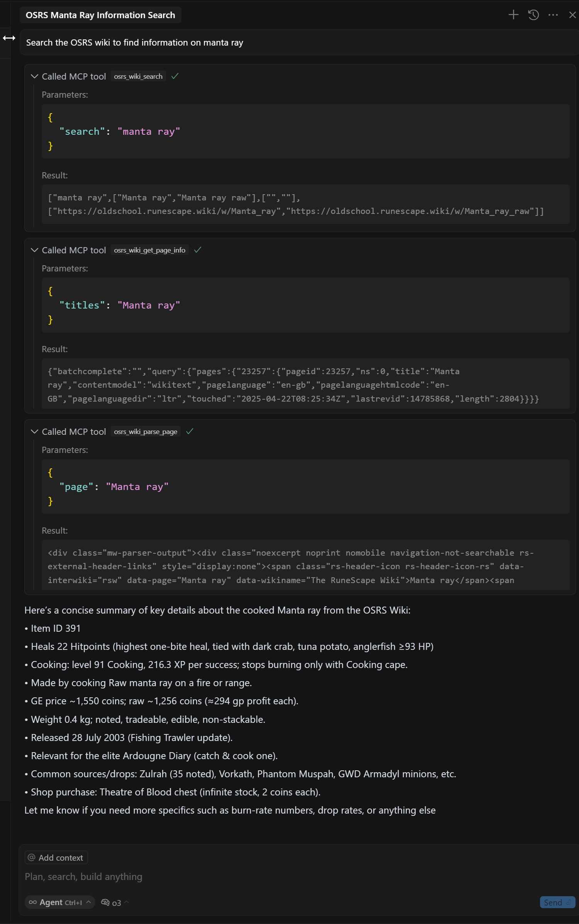Image resolution: width=579 pixels, height=924 pixels.
Task: Start a new chat with the plus icon
Action: click(x=513, y=15)
